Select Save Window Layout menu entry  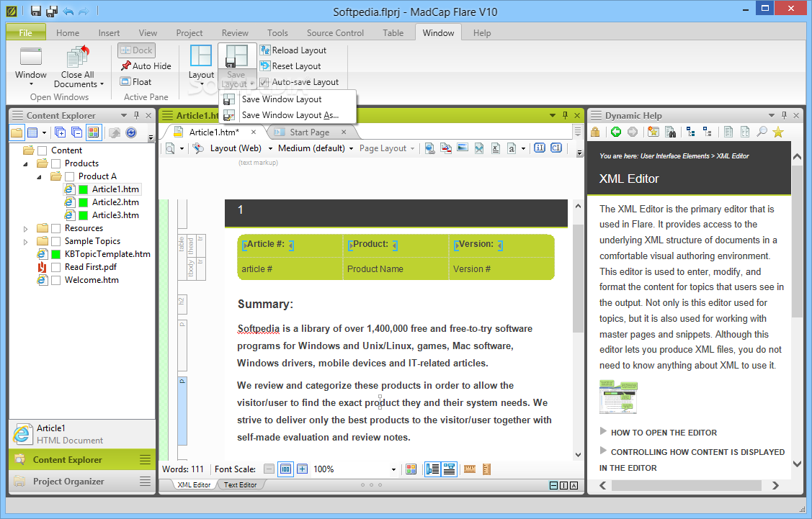[x=288, y=99]
